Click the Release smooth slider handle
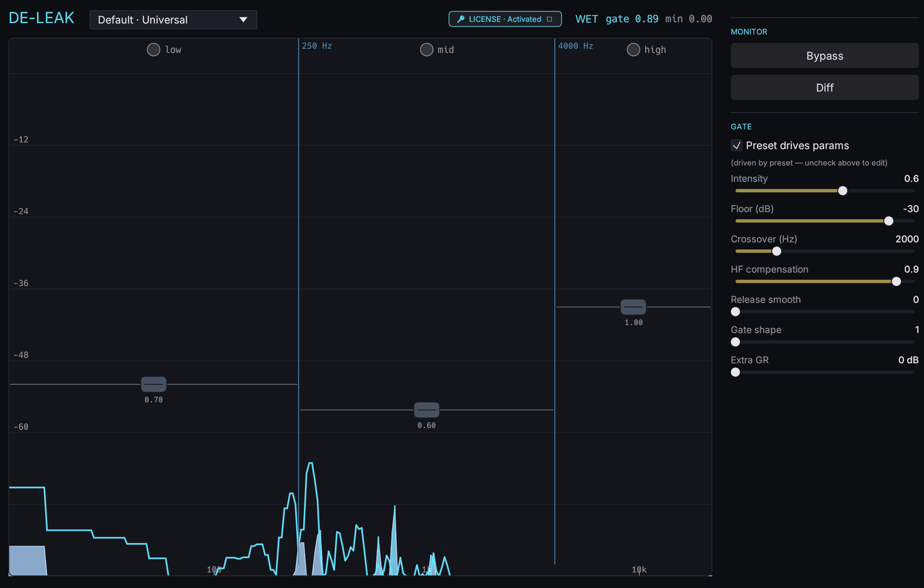 pos(735,312)
